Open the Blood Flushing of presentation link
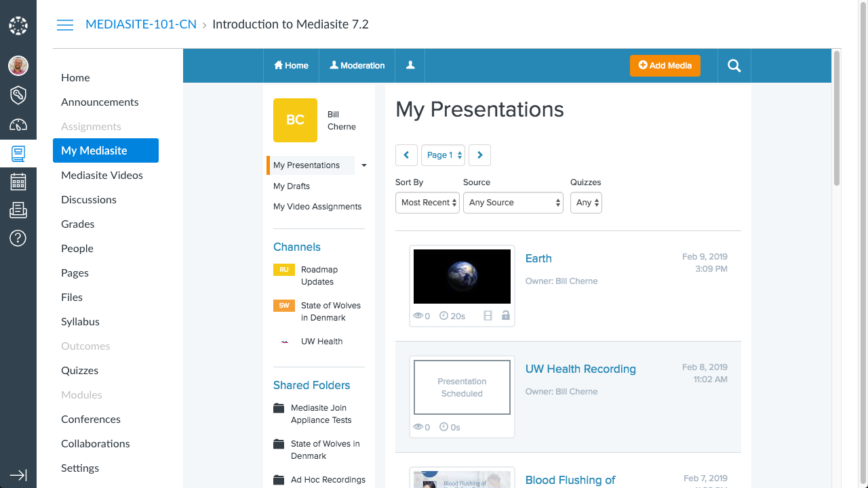Screen dimensions: 868x488 click(x=570, y=480)
